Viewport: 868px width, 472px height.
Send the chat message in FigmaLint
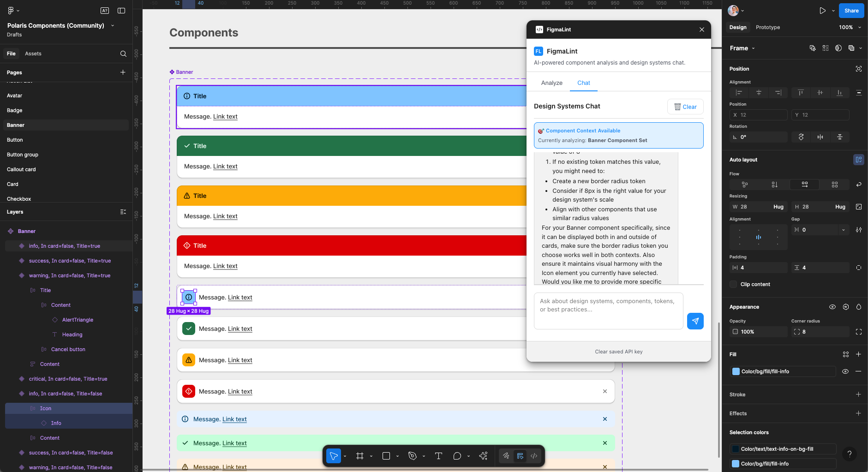point(695,321)
